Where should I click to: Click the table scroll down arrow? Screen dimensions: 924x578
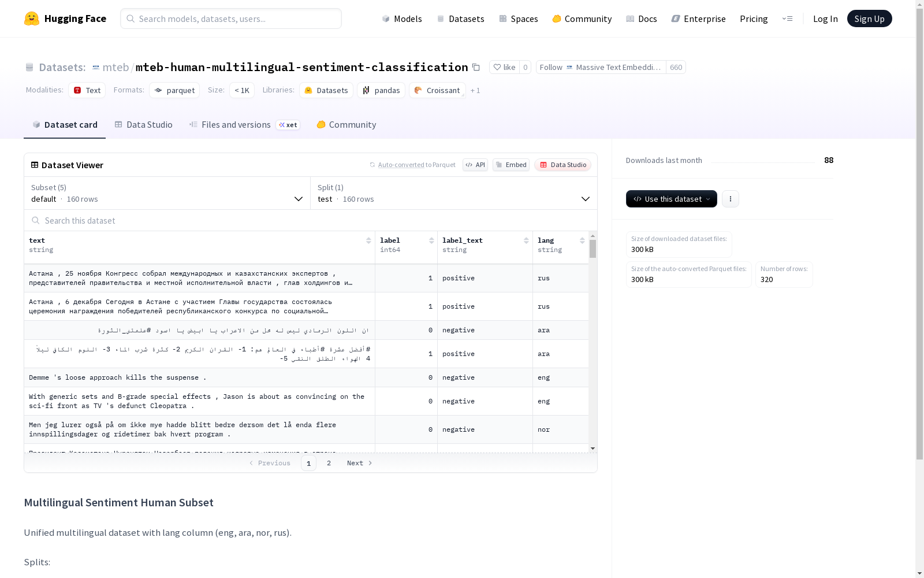593,449
